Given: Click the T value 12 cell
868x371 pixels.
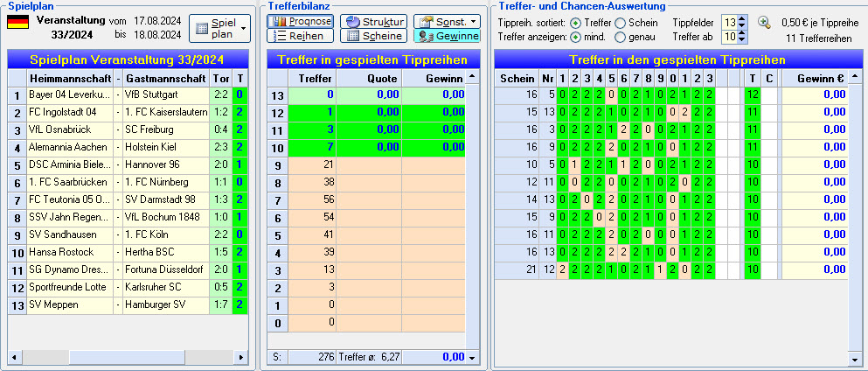Looking at the screenshot, I should click(753, 94).
